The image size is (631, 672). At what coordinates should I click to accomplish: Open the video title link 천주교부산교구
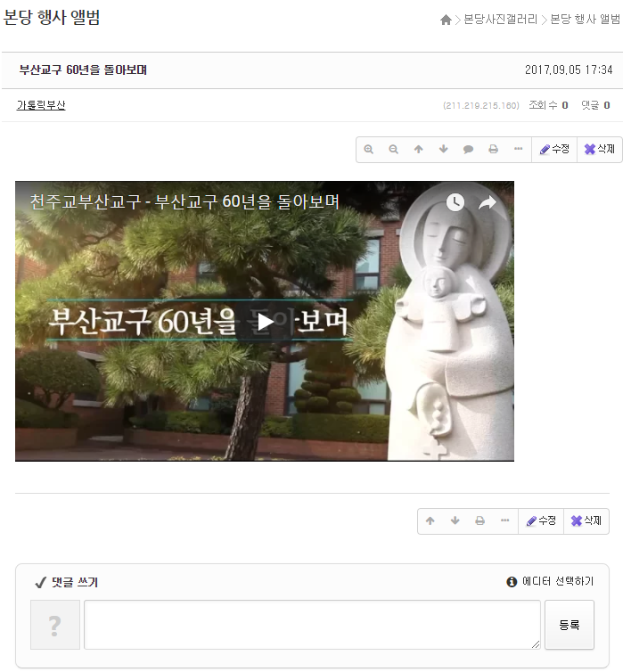(x=184, y=202)
